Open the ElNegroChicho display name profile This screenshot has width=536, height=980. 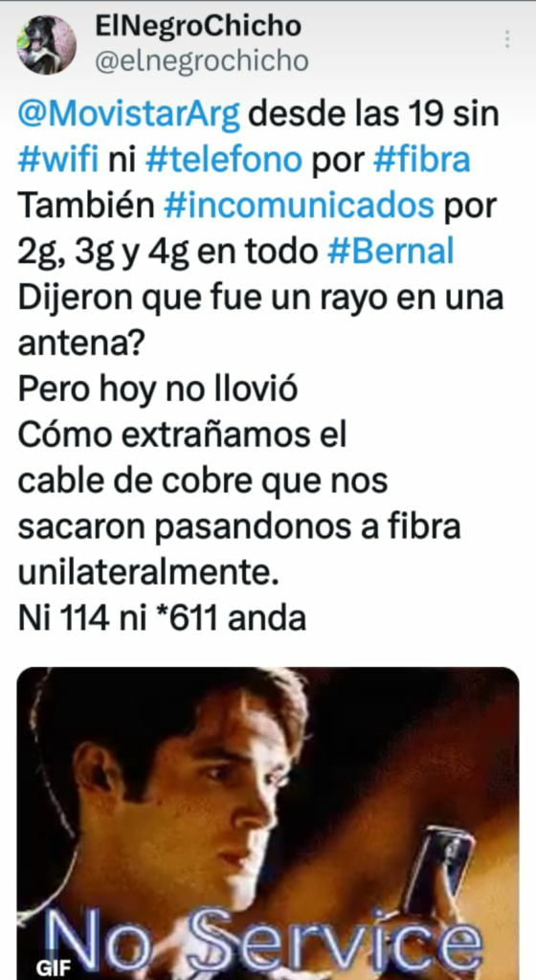click(x=199, y=26)
